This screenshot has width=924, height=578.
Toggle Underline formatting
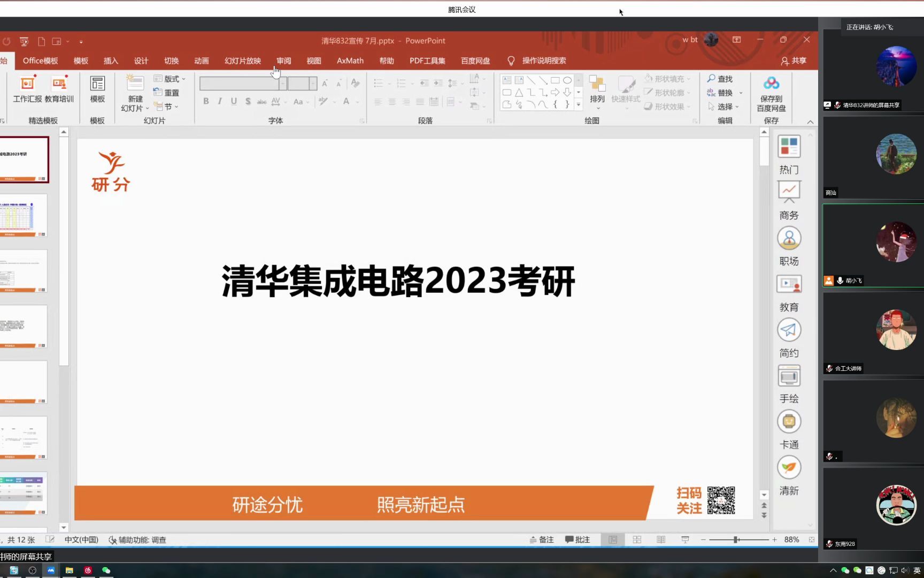234,101
